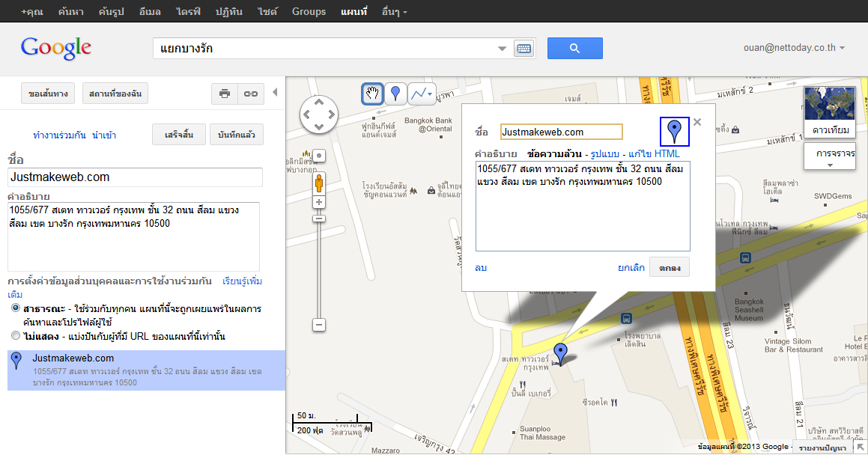Click แก้ไข HTML link
The height and width of the screenshot is (455, 868).
point(654,153)
